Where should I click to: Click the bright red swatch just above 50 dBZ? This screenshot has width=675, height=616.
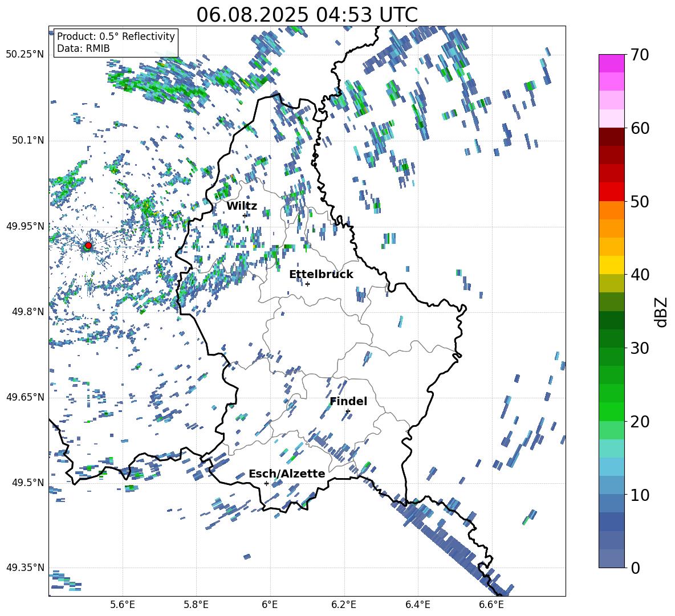pos(612,192)
